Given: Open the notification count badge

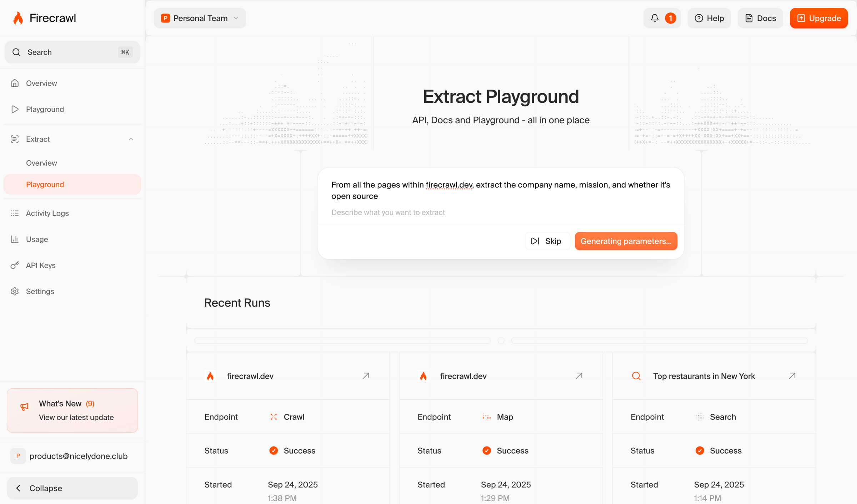Looking at the screenshot, I should click(x=670, y=18).
